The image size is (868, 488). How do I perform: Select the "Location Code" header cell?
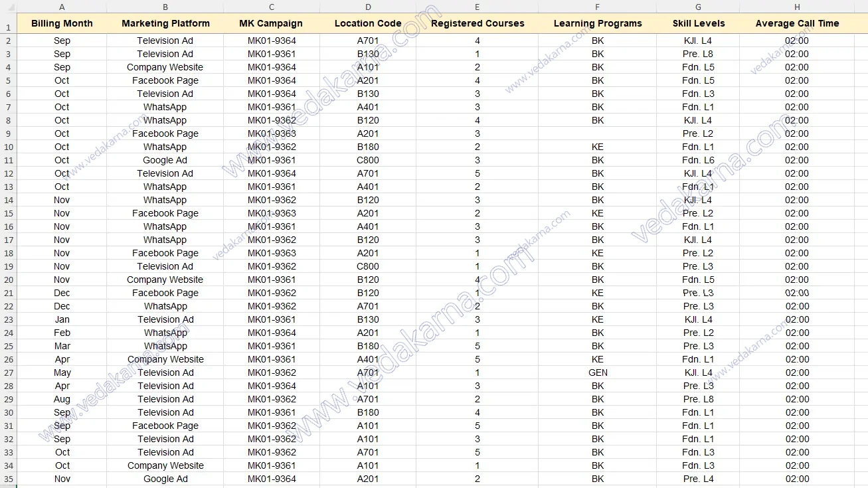(x=368, y=23)
